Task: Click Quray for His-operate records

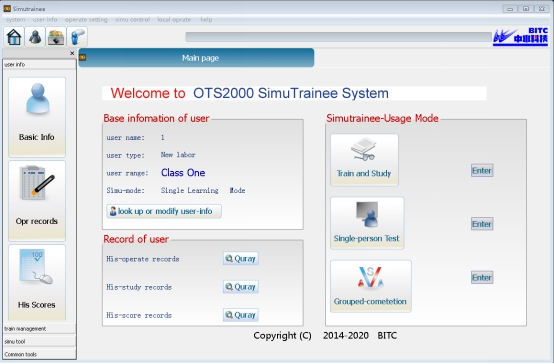Action: pos(241,259)
